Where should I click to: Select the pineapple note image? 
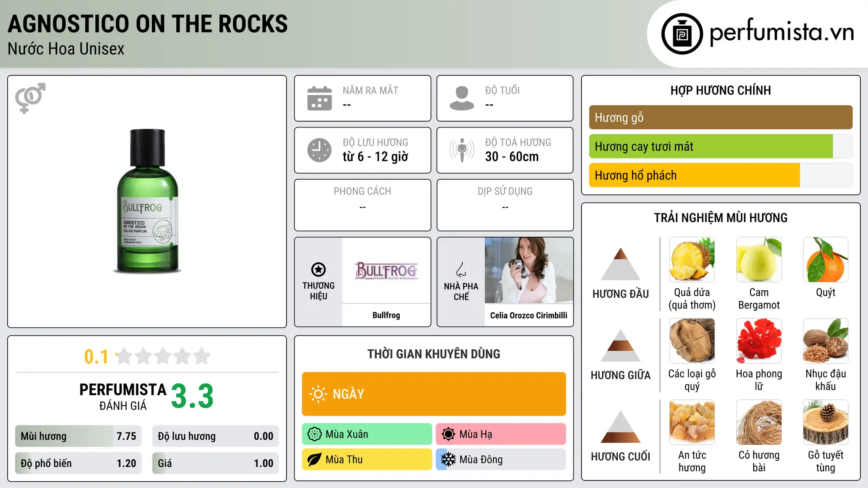tap(692, 260)
